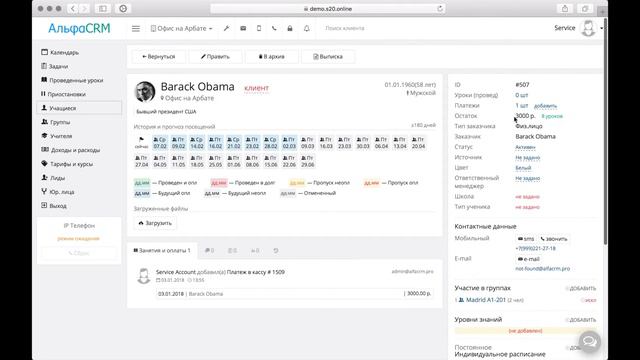Toggle the hamburger sidebar menu
This screenshot has height=360, width=640.
[136, 29]
